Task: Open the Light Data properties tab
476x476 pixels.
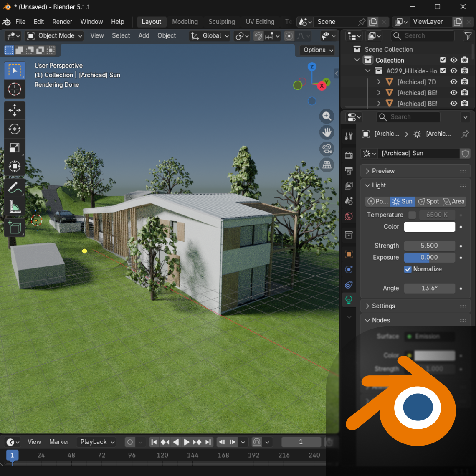Action: [349, 300]
